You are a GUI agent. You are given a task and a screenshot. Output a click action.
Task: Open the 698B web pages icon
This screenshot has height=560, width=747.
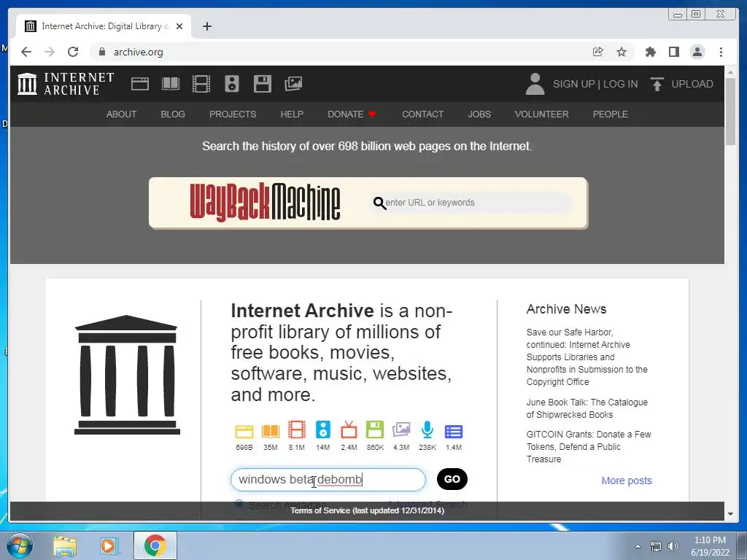click(x=244, y=431)
